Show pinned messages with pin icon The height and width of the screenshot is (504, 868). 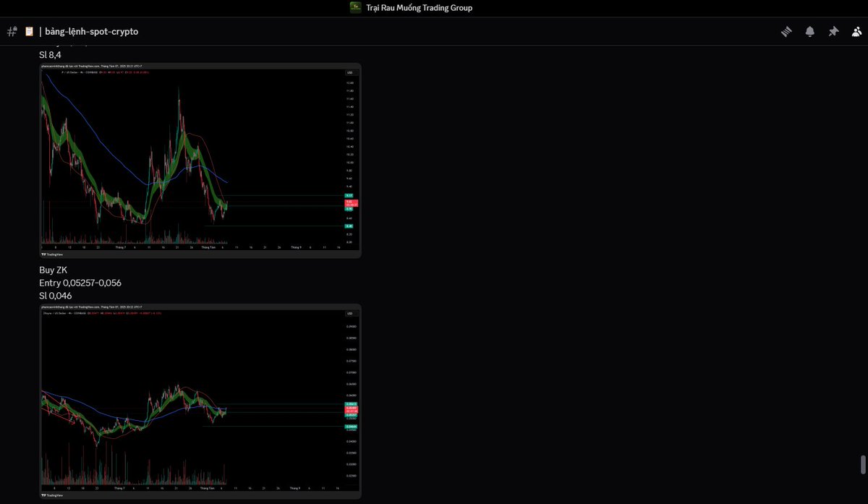coord(833,32)
